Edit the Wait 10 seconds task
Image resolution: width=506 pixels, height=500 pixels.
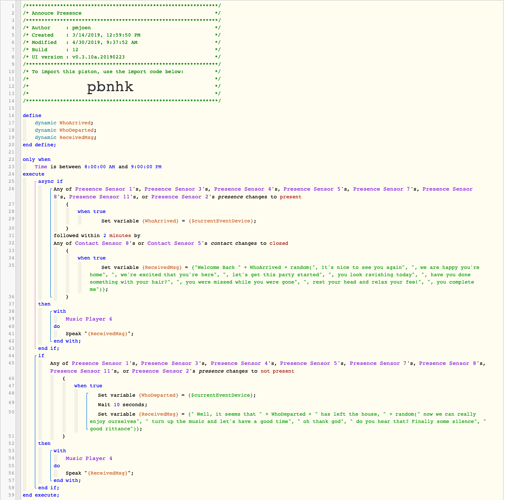[x=122, y=405]
